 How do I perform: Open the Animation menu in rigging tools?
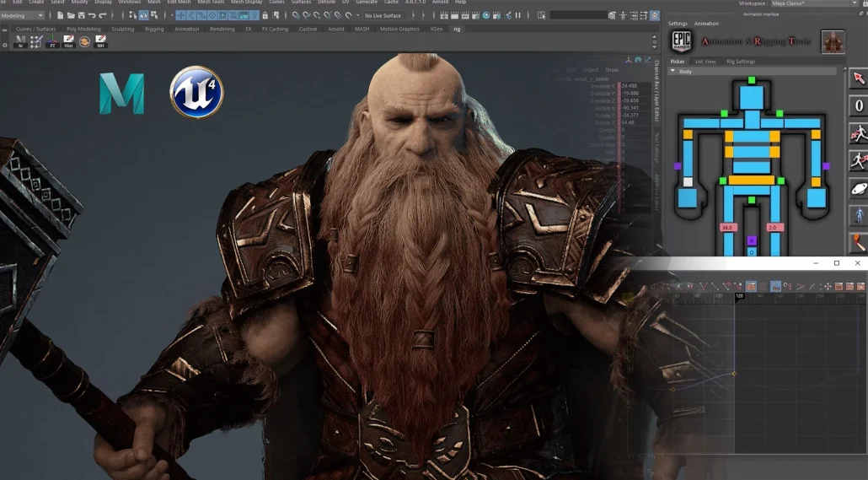pyautogui.click(x=706, y=24)
